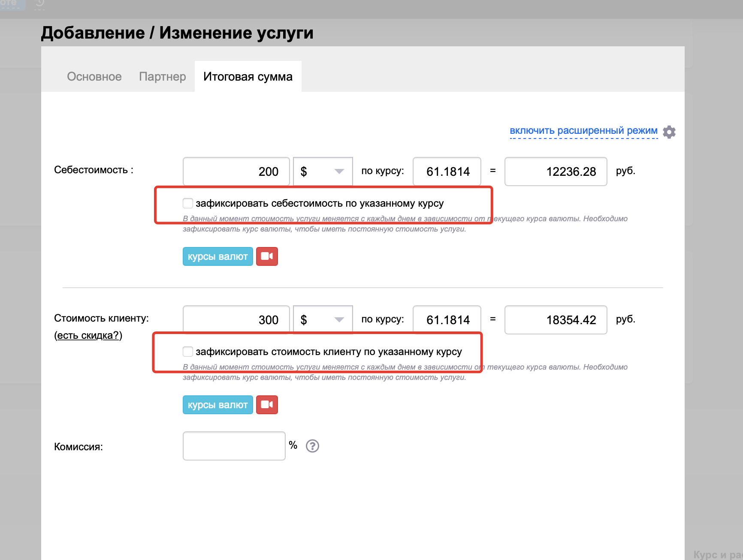Click the есть скидка? link
This screenshot has width=743, height=560.
[88, 335]
